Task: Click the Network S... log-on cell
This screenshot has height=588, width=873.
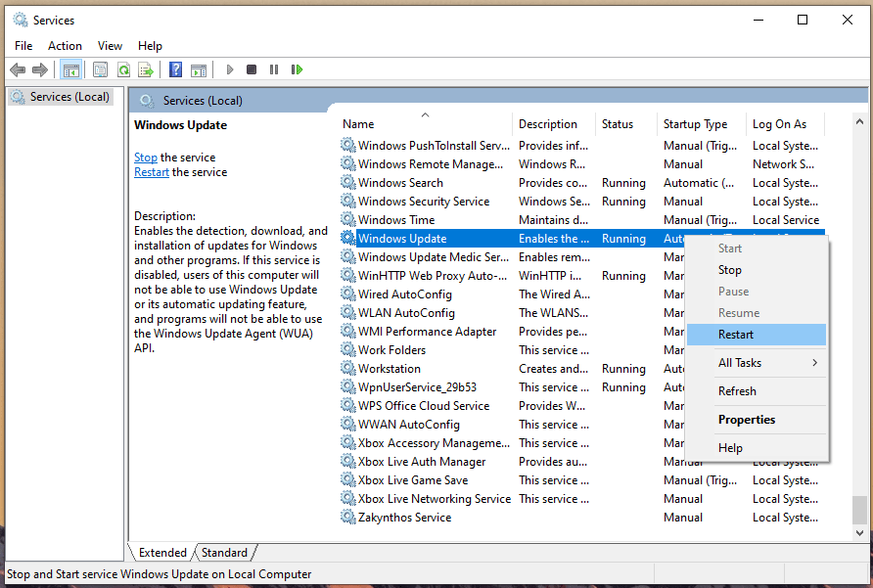Action: [783, 164]
